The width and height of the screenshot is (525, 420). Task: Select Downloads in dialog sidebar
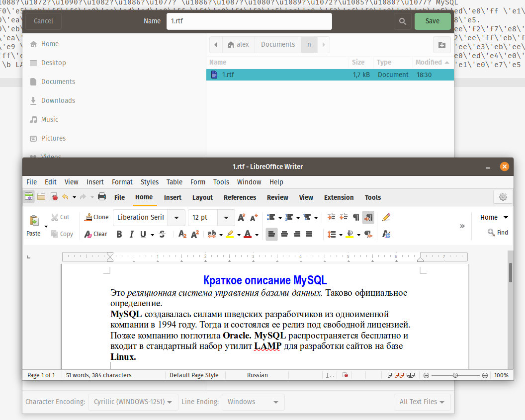pos(58,100)
